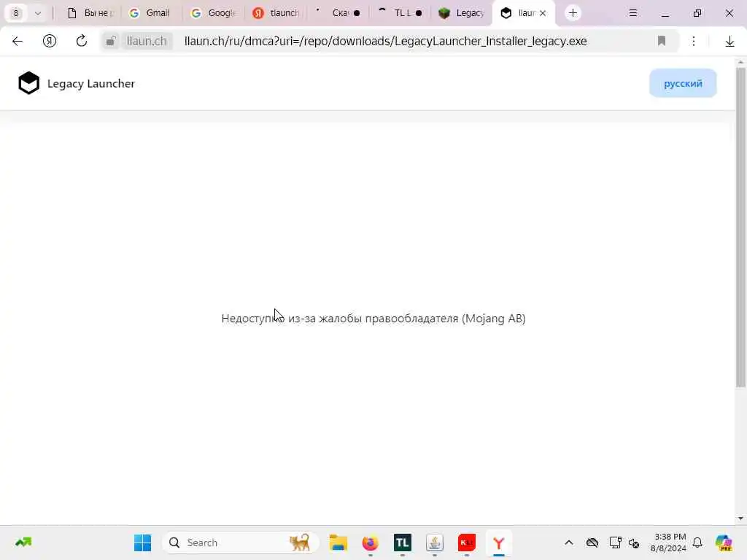Click the URL text in the address bar

point(385,41)
